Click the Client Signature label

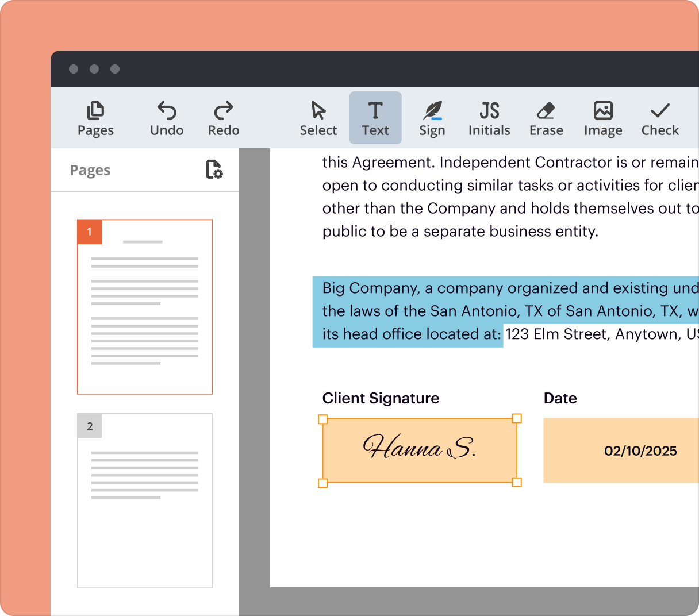click(381, 398)
